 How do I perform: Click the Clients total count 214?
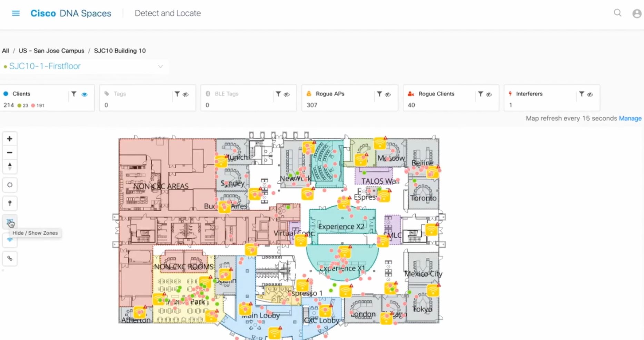point(9,105)
